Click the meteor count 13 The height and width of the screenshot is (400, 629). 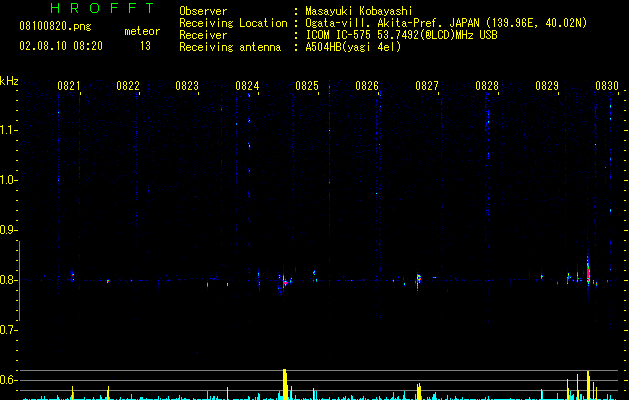145,46
